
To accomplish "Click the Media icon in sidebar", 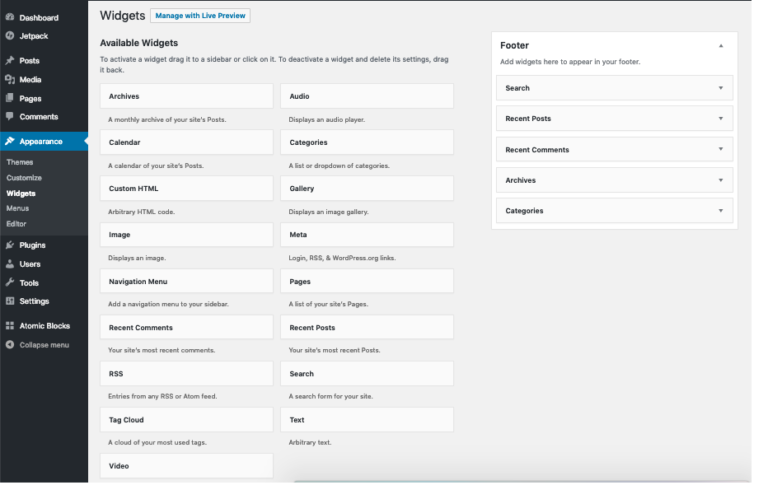I will coord(9,80).
